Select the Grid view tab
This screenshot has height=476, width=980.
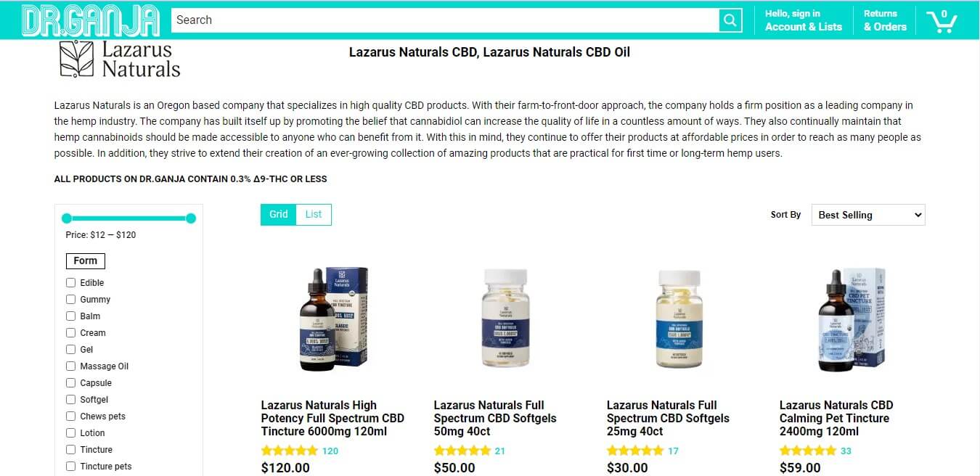pyautogui.click(x=279, y=214)
